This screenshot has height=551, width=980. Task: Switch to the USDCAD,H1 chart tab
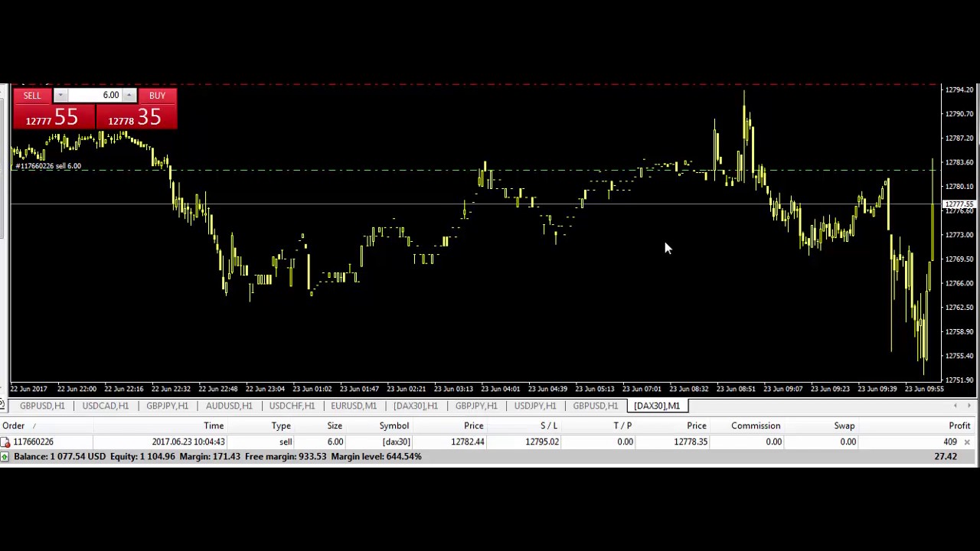[x=106, y=406]
